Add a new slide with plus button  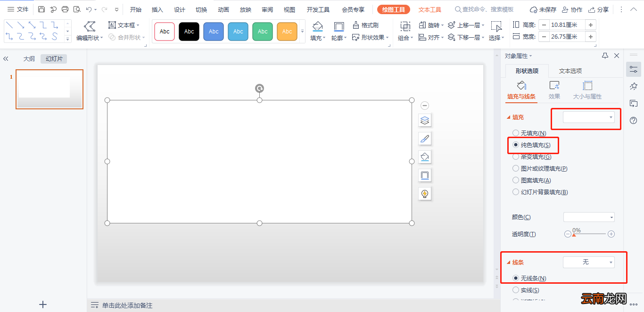43,304
